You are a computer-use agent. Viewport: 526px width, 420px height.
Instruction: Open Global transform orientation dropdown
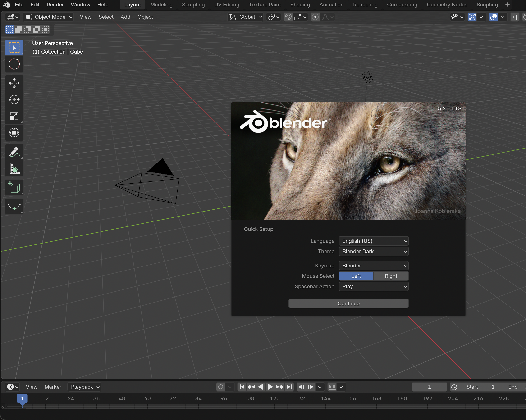(245, 17)
